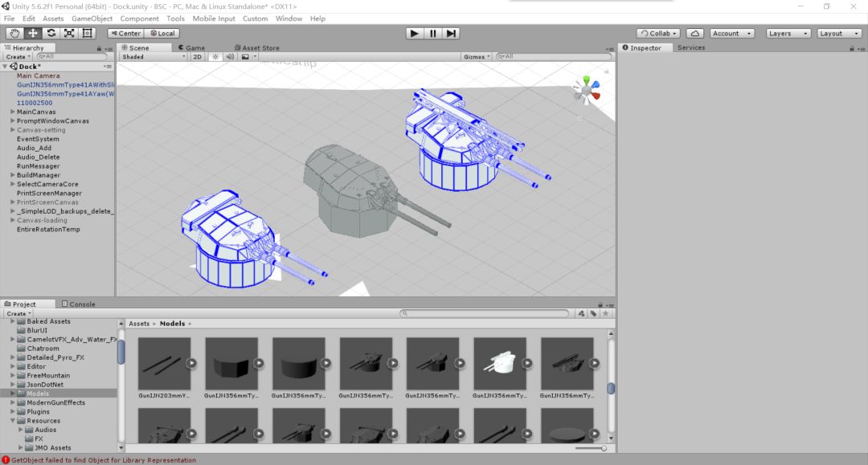Expand the MainCanvas hierarchy item
Image resolution: width=868 pixels, height=465 pixels.
point(13,112)
